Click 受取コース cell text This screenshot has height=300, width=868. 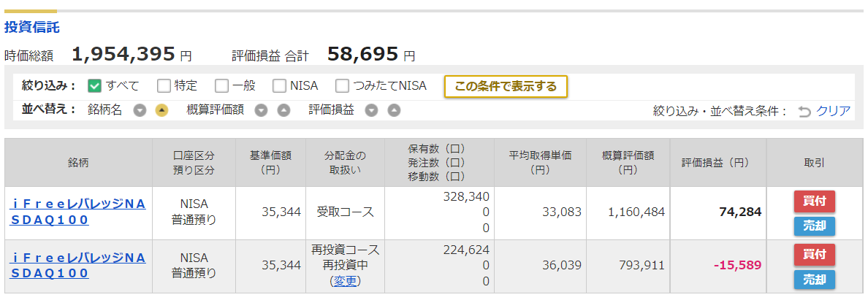click(346, 212)
